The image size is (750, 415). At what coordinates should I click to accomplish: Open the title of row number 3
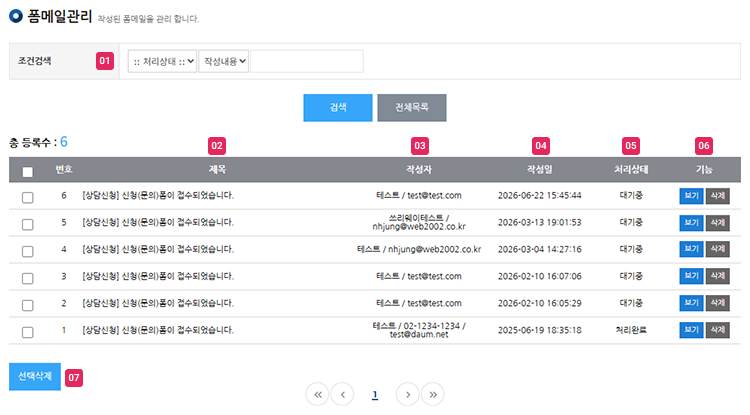pyautogui.click(x=158, y=276)
